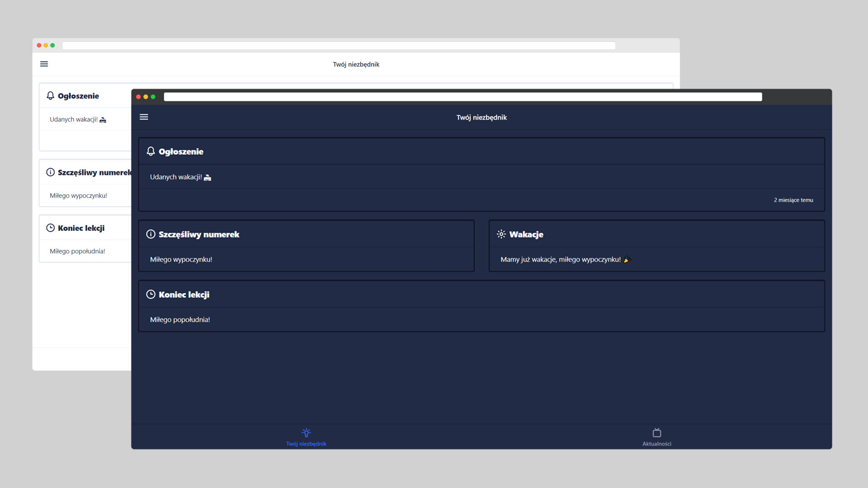Open the hamburger menu in dark window
The image size is (868, 488).
pyautogui.click(x=144, y=117)
